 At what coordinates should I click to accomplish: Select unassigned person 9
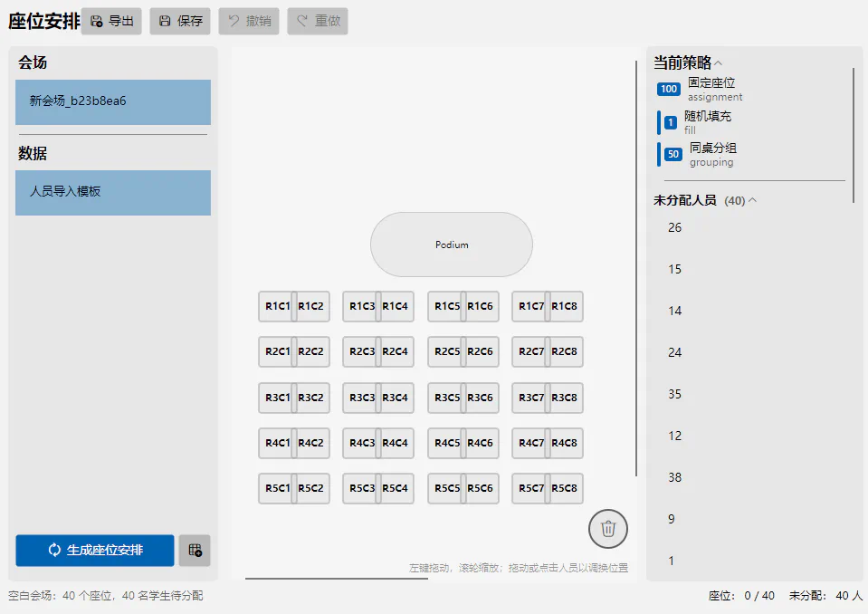pos(671,519)
